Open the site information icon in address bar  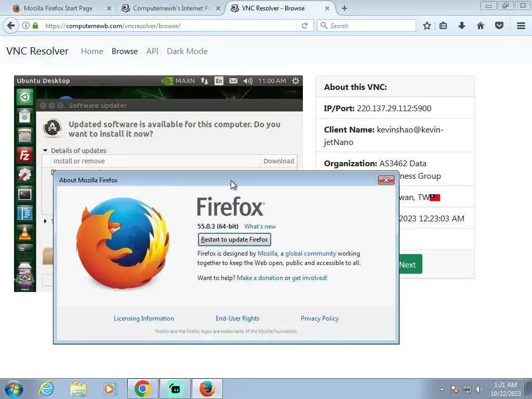tap(26, 25)
